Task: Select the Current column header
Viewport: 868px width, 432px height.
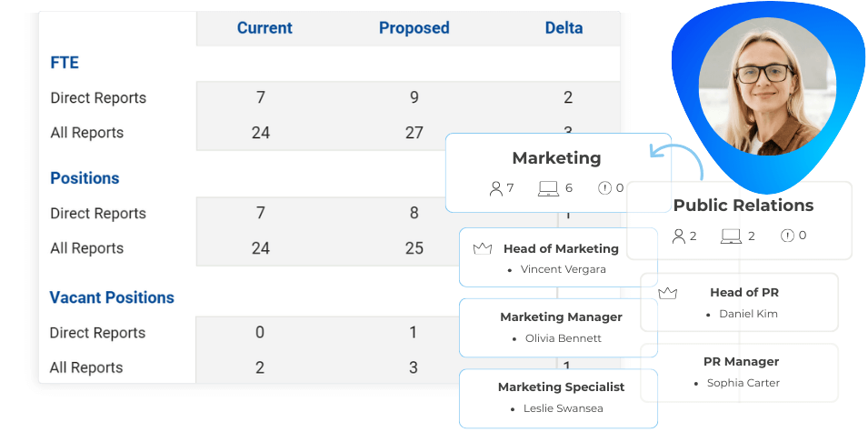Action: point(264,28)
